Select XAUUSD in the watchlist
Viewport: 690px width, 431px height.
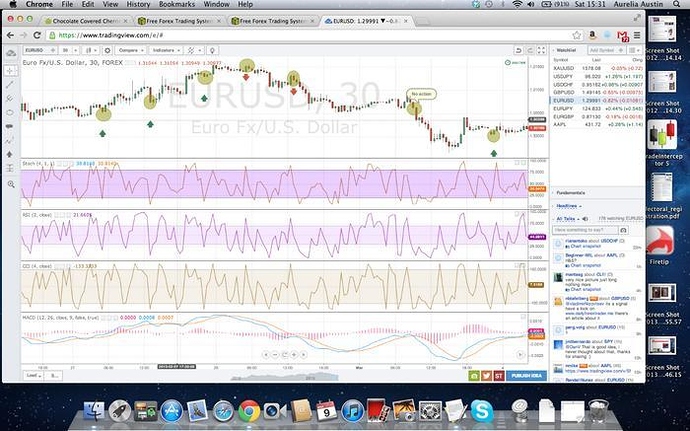pos(598,69)
